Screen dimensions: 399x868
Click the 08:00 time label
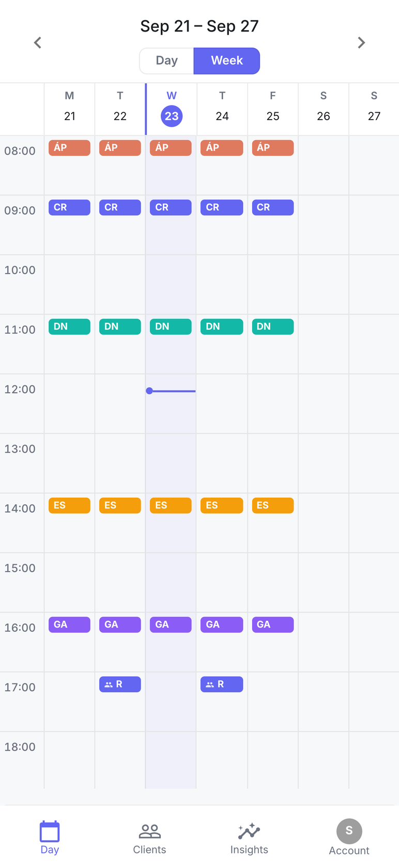(x=20, y=151)
